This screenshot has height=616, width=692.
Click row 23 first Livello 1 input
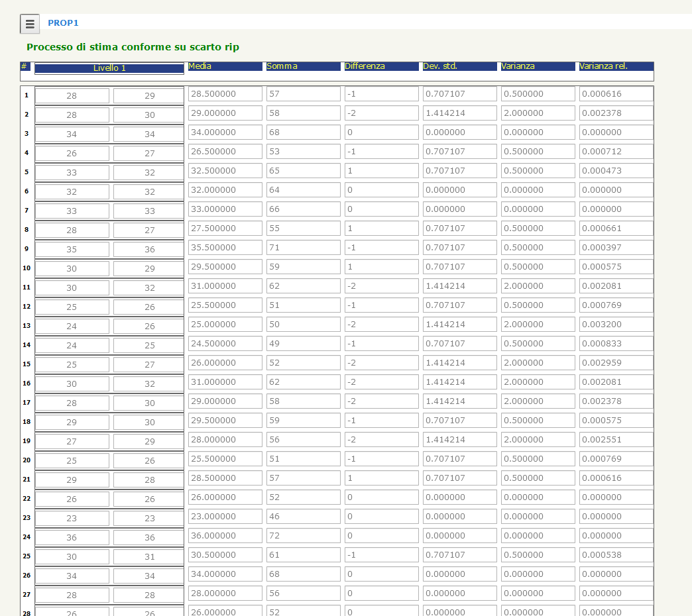pos(72,519)
